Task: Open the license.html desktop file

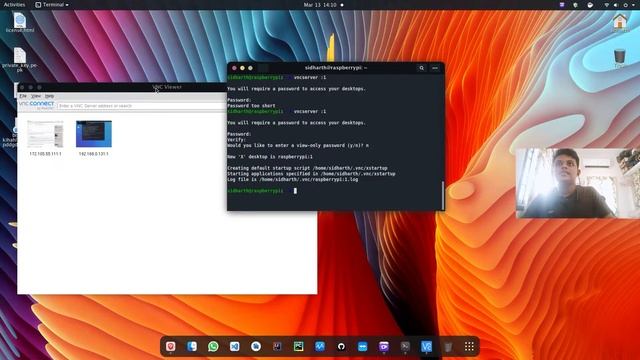Action: pyautogui.click(x=20, y=22)
